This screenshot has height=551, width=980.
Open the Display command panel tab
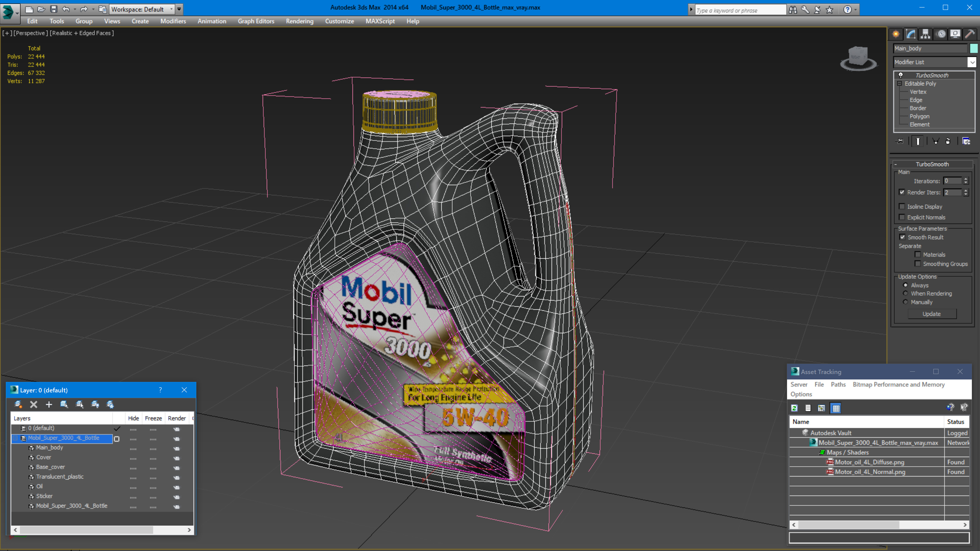pyautogui.click(x=955, y=34)
